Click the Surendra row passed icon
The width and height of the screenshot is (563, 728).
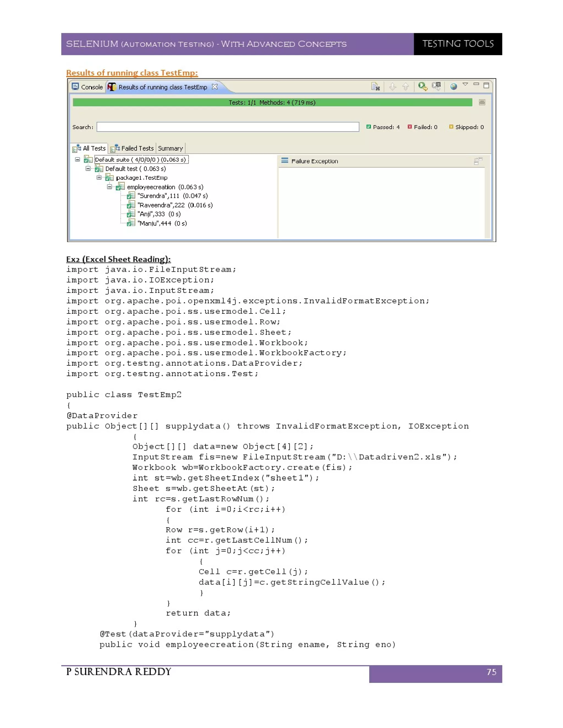pos(131,196)
